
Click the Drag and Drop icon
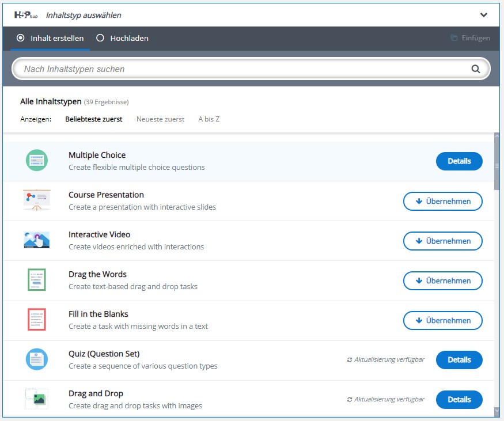tap(37, 399)
